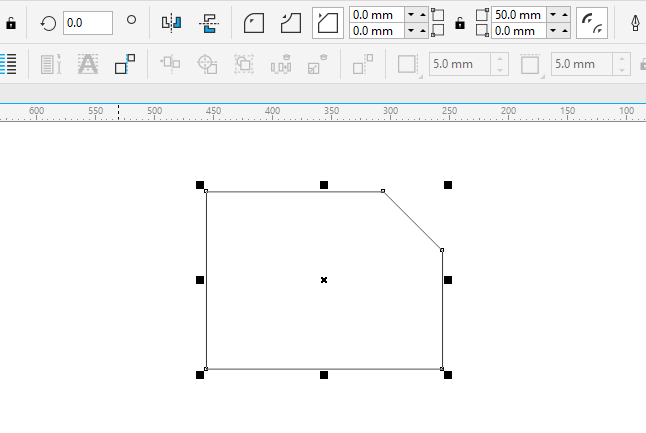Toggle the lock ratio padlock at far left
The image size is (646, 433).
(11, 22)
